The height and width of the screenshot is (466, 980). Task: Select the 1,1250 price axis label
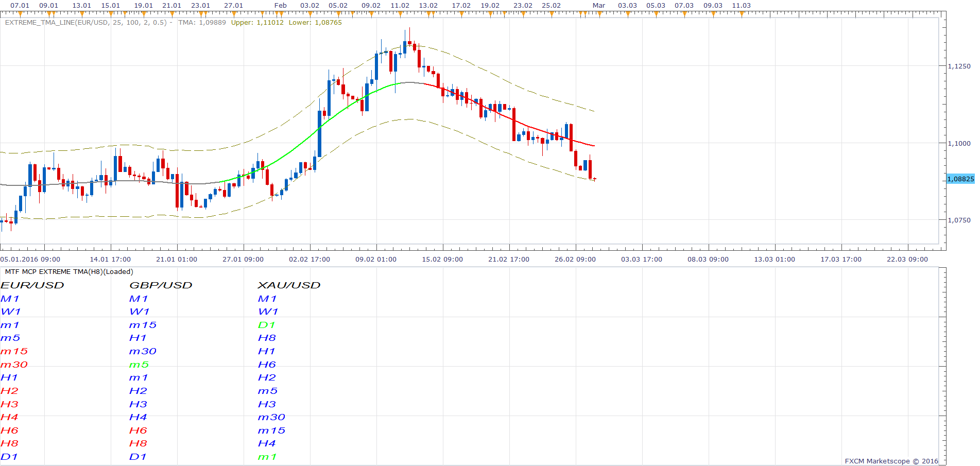coord(959,66)
